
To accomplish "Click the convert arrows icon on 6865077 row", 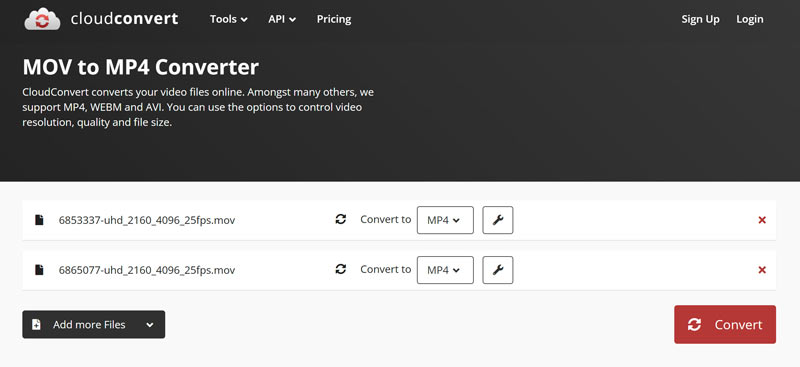I will (341, 270).
